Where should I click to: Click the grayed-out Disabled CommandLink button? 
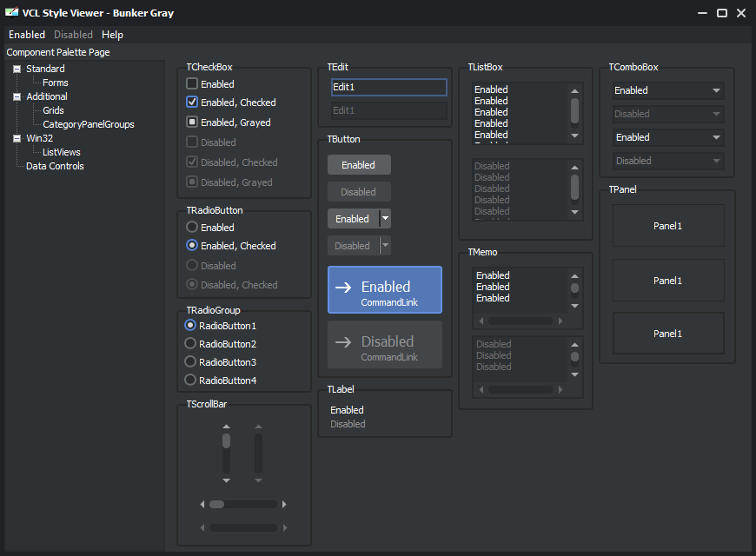click(x=385, y=344)
